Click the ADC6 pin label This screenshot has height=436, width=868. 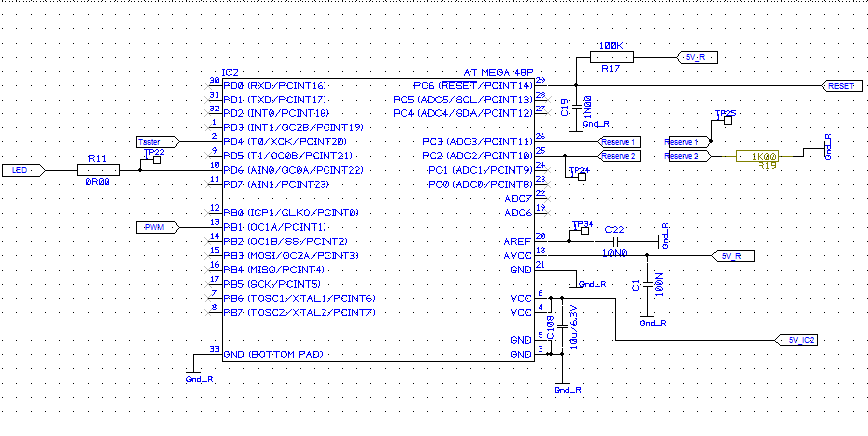(x=518, y=212)
